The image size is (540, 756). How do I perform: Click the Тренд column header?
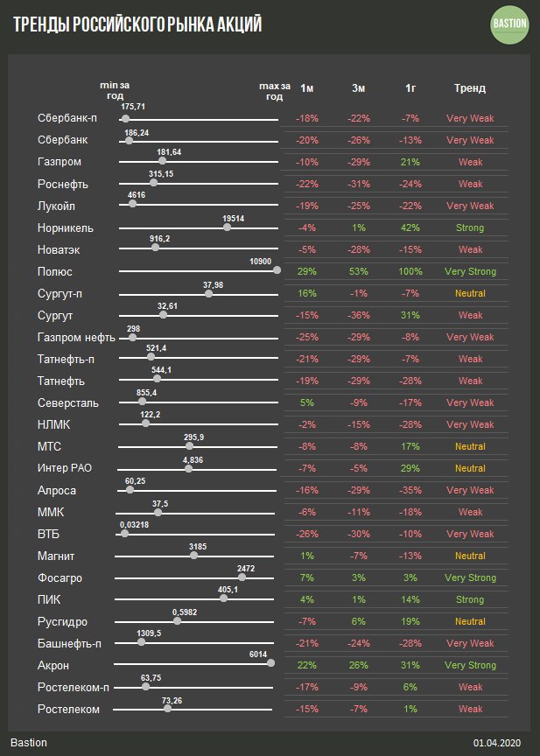point(470,88)
